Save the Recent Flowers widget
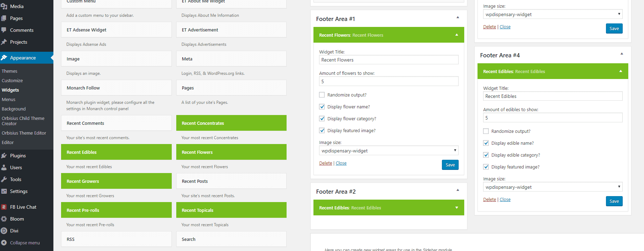Screen dimensions: 644x251 (x=450, y=165)
